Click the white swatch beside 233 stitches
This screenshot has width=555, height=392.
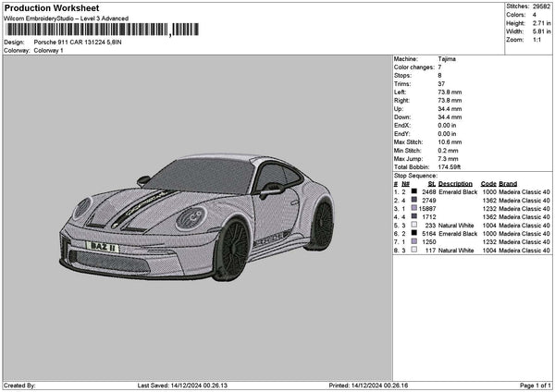(x=414, y=225)
